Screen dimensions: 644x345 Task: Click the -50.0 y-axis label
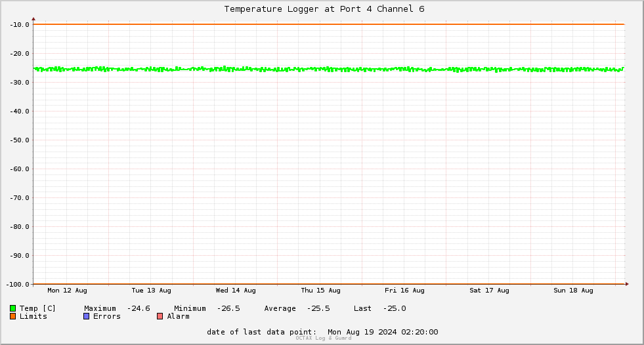pyautogui.click(x=19, y=140)
